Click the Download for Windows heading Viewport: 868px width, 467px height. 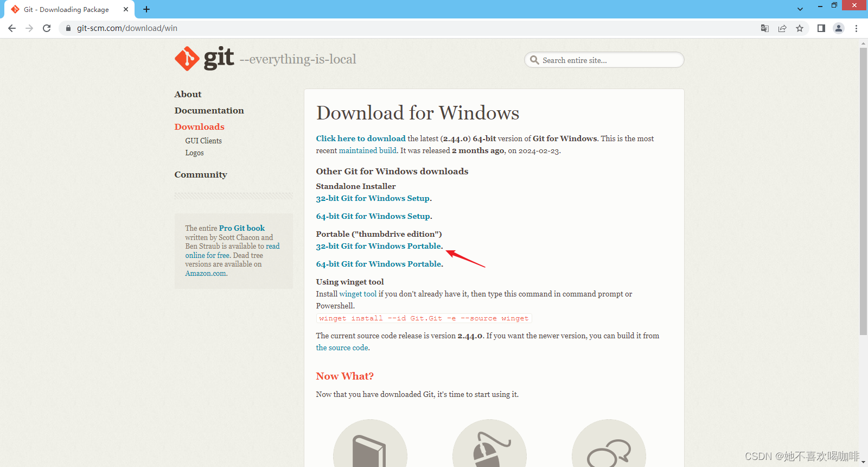pos(418,113)
